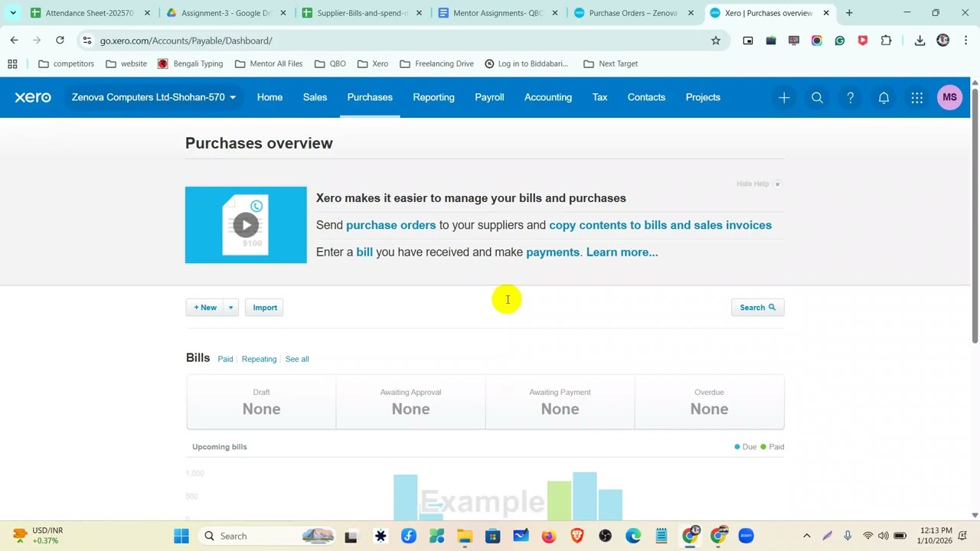
Task: Click the Search button on purchases
Action: pos(757,308)
